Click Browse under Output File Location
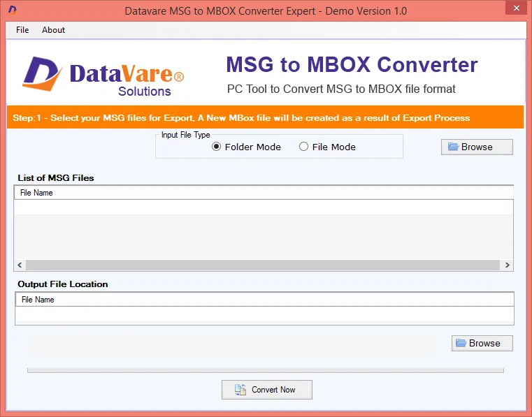 tap(482, 343)
